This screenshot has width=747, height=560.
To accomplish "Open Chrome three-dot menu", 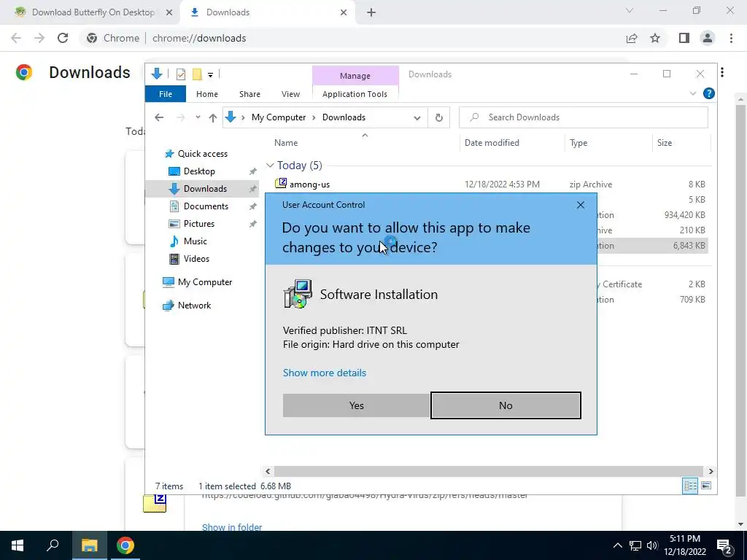I will tap(731, 38).
